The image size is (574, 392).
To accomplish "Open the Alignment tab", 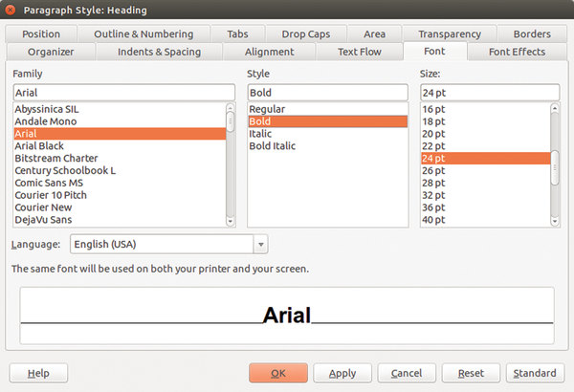I will (270, 52).
